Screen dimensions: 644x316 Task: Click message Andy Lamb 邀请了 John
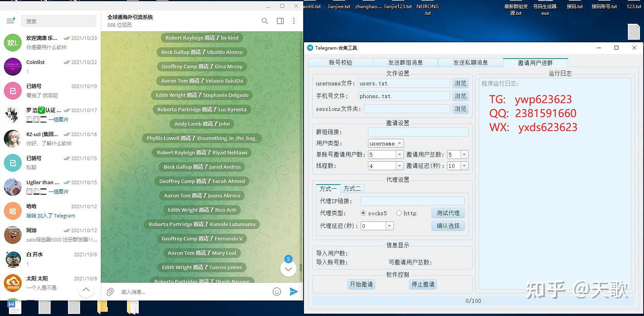tap(202, 124)
